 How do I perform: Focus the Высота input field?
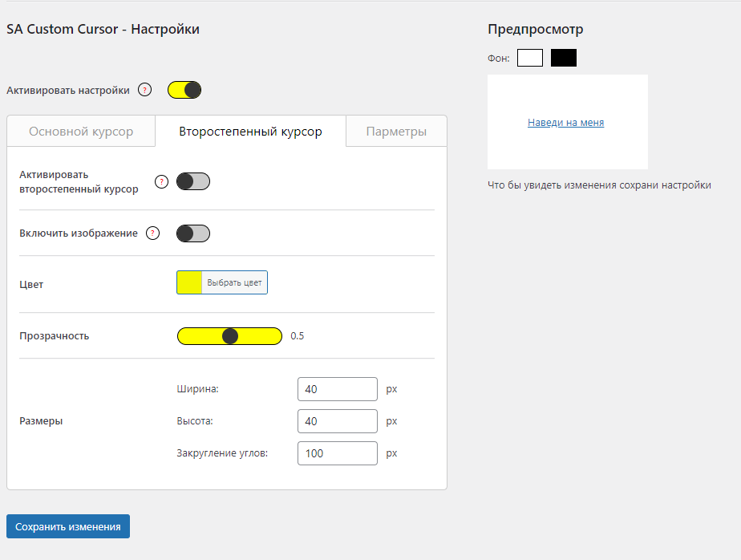(x=337, y=421)
